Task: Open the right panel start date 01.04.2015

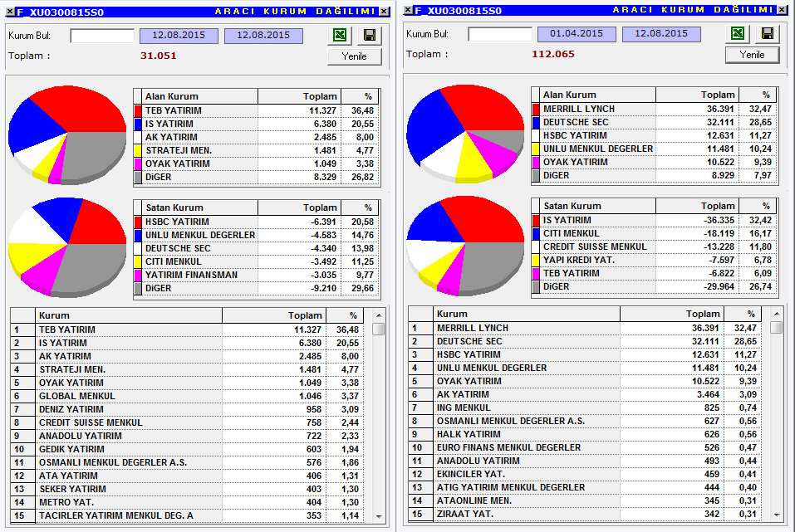Action: 577,34
